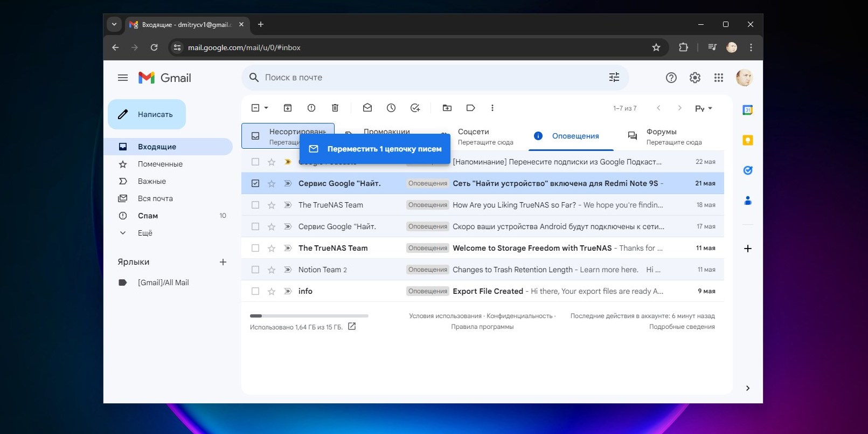Viewport: 868px width, 434px height.
Task: Open search options filter icon
Action: tap(614, 77)
